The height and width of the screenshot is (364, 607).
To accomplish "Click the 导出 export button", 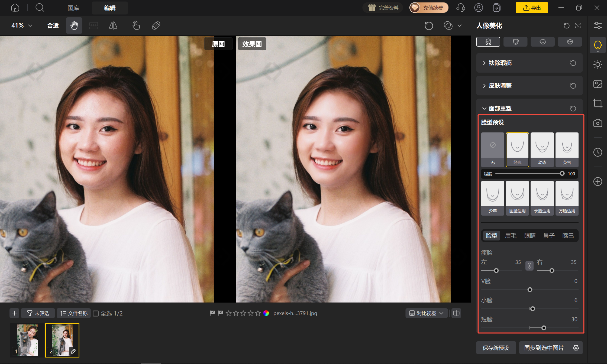I will pyautogui.click(x=532, y=8).
